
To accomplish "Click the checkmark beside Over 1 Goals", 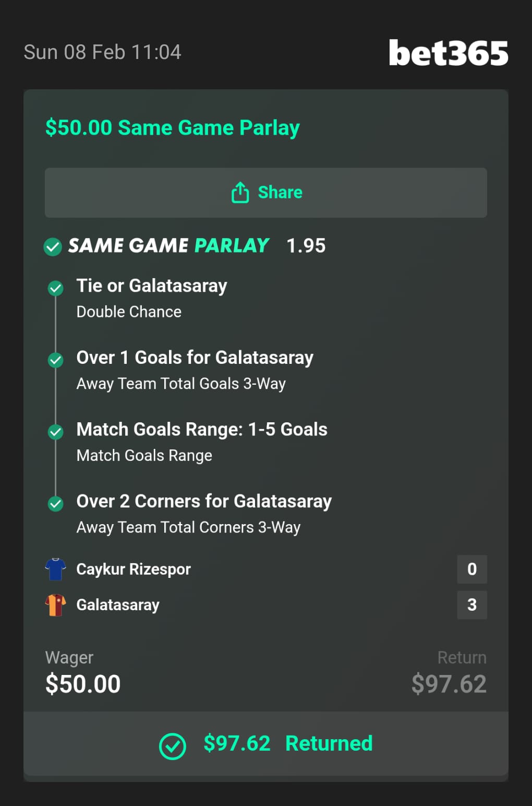I will click(x=55, y=360).
